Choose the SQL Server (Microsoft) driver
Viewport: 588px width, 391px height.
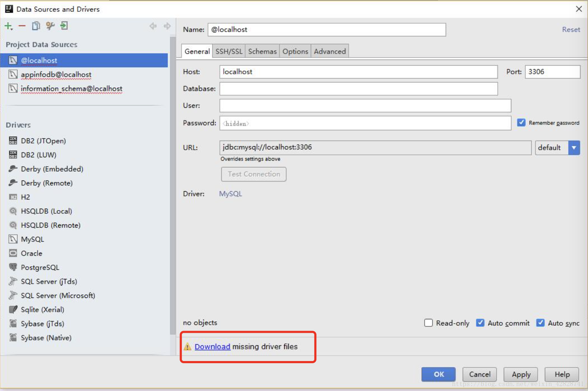58,295
